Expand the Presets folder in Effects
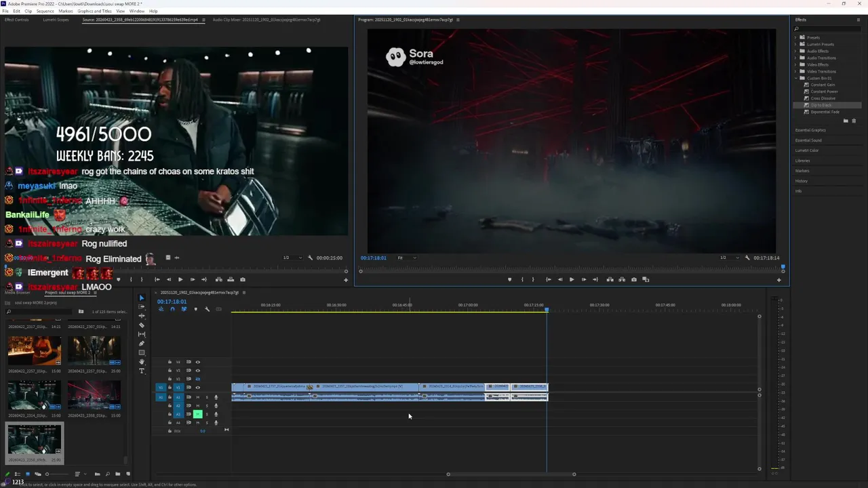Image resolution: width=868 pixels, height=488 pixels. [x=796, y=37]
